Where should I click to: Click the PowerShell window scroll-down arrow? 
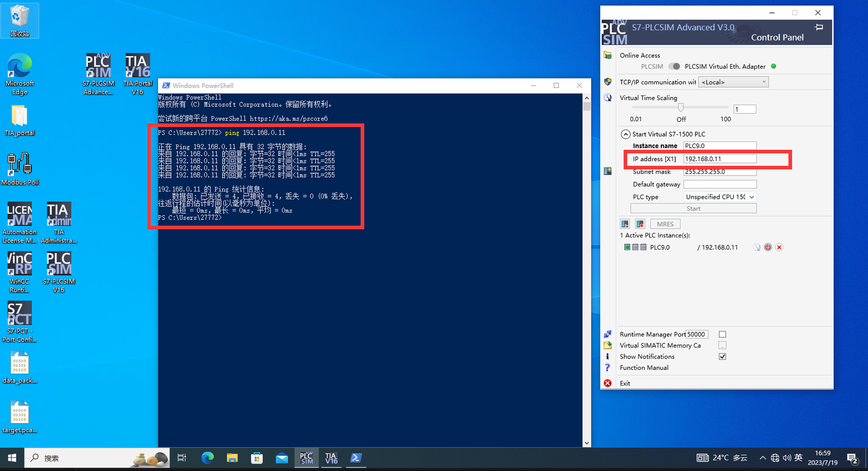(x=586, y=443)
